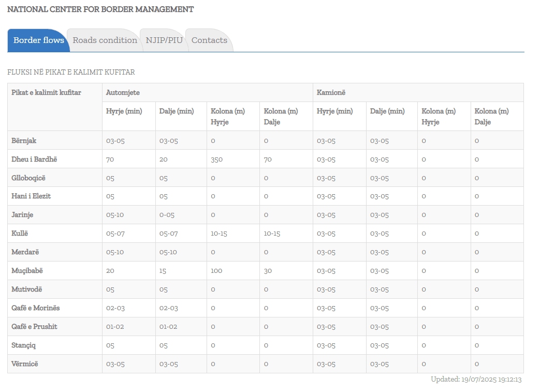This screenshot has width=540, height=392.
Task: Click the National Center for Border Management heading
Action: [100, 9]
